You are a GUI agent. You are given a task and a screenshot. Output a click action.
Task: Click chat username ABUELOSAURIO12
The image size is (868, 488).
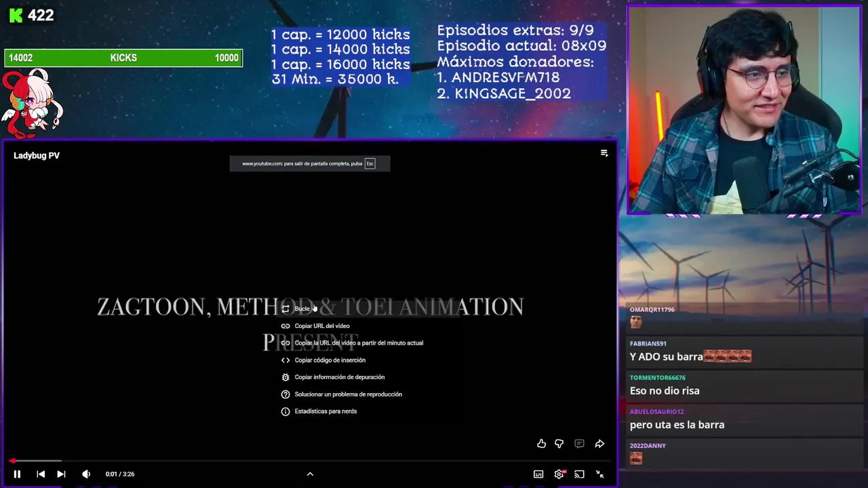click(x=657, y=411)
